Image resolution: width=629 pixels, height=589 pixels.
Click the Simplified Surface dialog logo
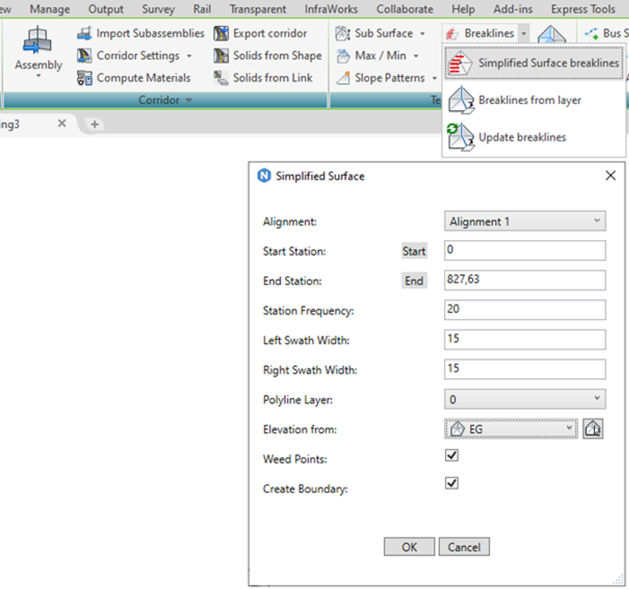264,176
